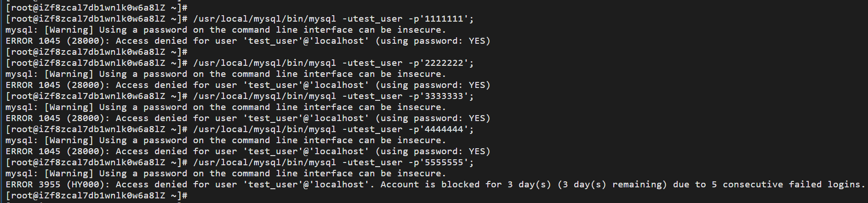Click the last '[Warning]' label above ERROR 3955
The image size is (868, 203).
69,174
